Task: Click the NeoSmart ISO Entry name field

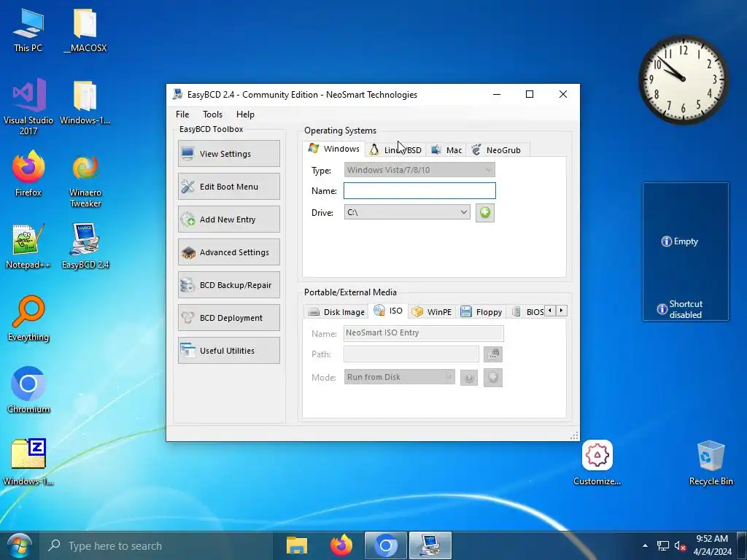Action: coord(423,332)
